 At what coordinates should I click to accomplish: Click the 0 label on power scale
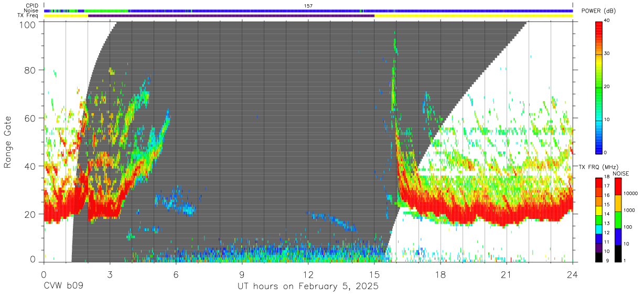pyautogui.click(x=606, y=152)
